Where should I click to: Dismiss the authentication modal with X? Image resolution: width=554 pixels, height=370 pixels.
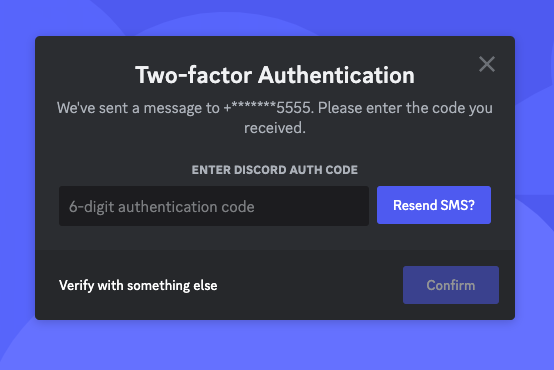pos(487,64)
